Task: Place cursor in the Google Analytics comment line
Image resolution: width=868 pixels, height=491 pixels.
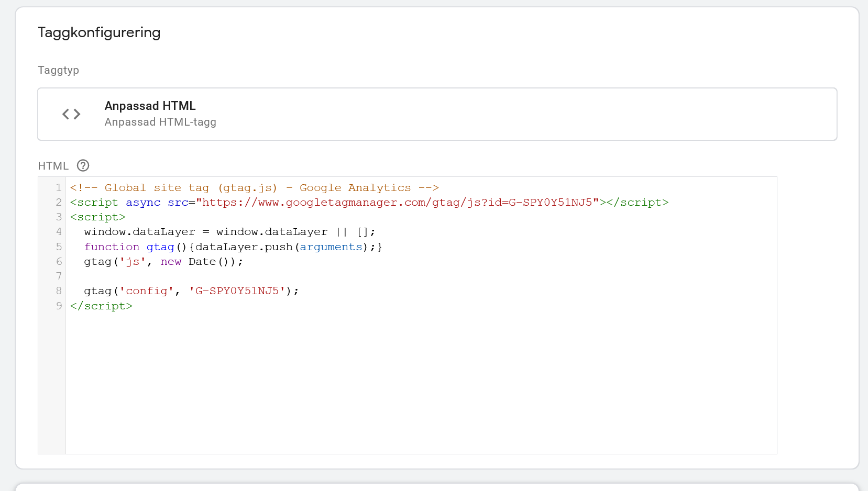Action: (x=254, y=188)
